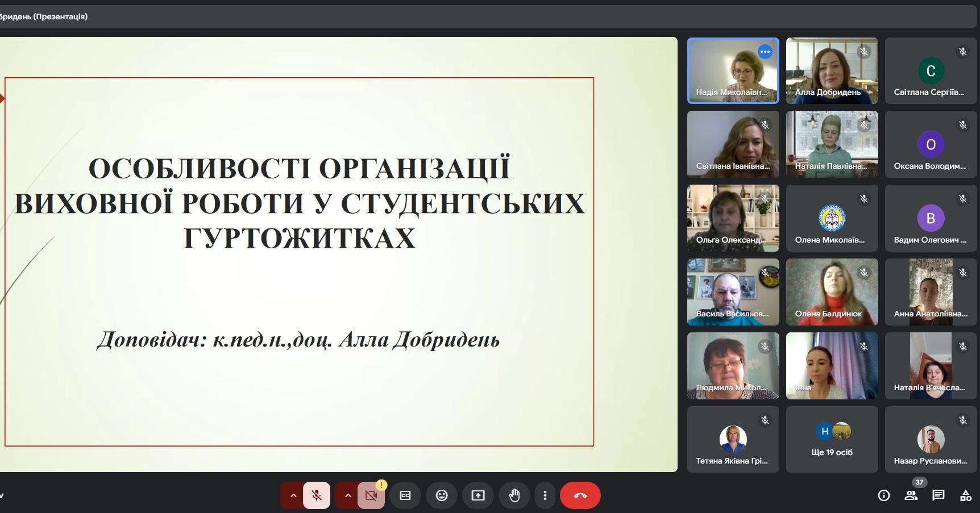Select Тетяна Яківна participant tile
Screen dimensions: 980x513
pos(733,439)
